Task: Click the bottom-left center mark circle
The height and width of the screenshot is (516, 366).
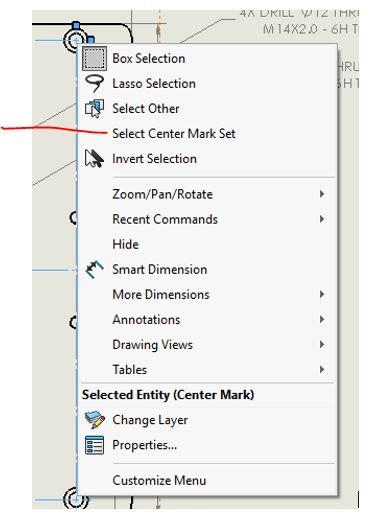Action: point(76,500)
